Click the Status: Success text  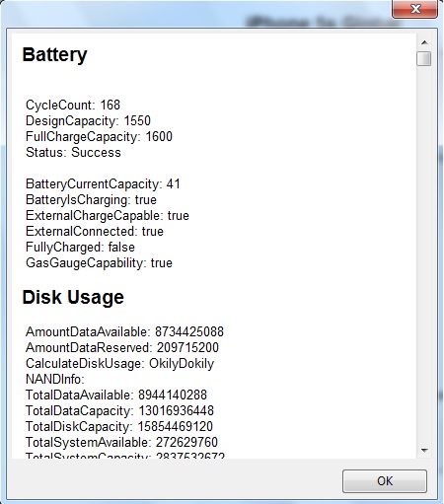coord(73,152)
